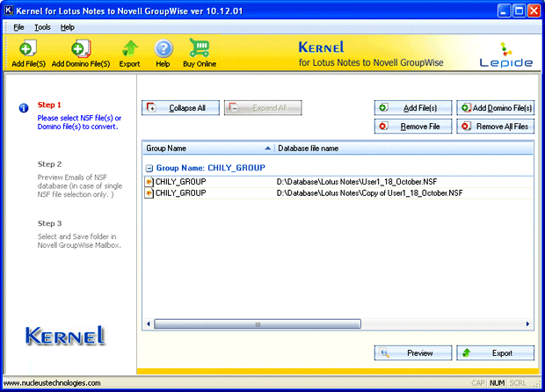Screen dimensions: 545x392
Task: Maximize the application window
Action: tap(519, 11)
